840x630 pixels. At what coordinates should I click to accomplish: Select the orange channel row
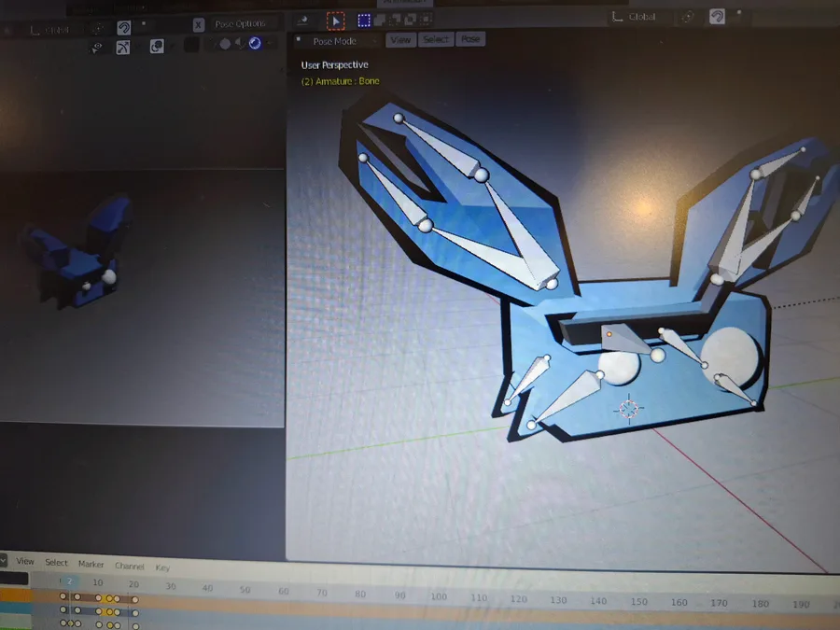coord(16,595)
